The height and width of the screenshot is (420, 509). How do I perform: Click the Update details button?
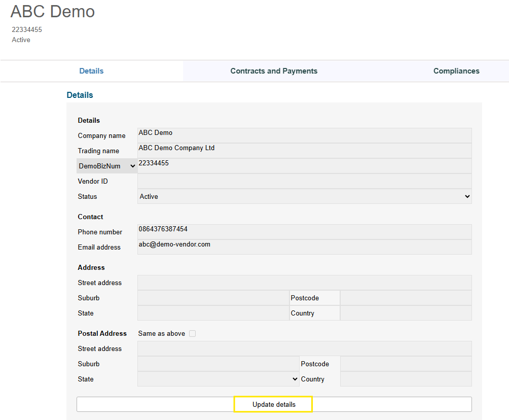[274, 404]
